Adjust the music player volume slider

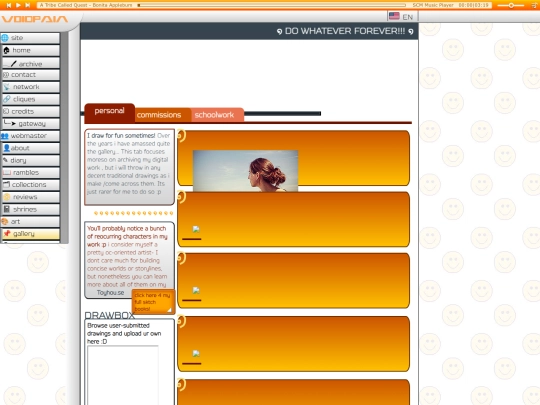[512, 5]
